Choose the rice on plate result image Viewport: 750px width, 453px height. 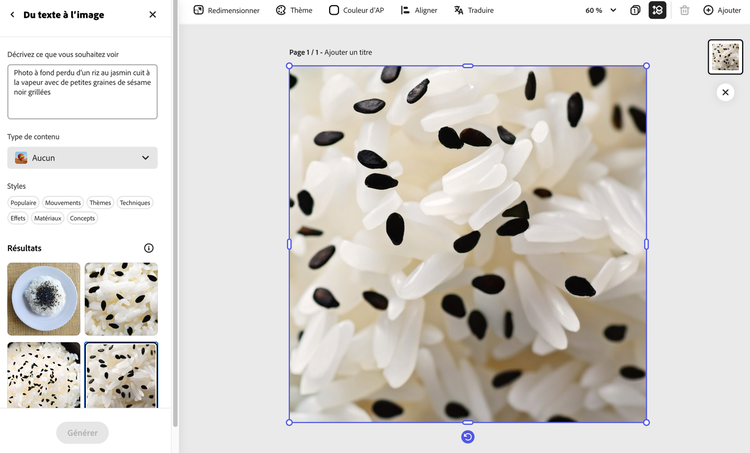[x=44, y=299]
